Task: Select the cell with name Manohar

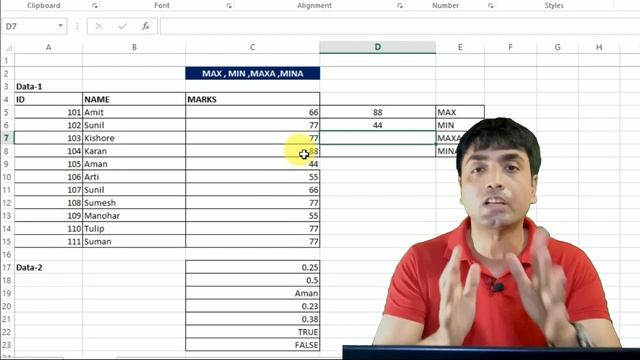Action: coord(134,216)
